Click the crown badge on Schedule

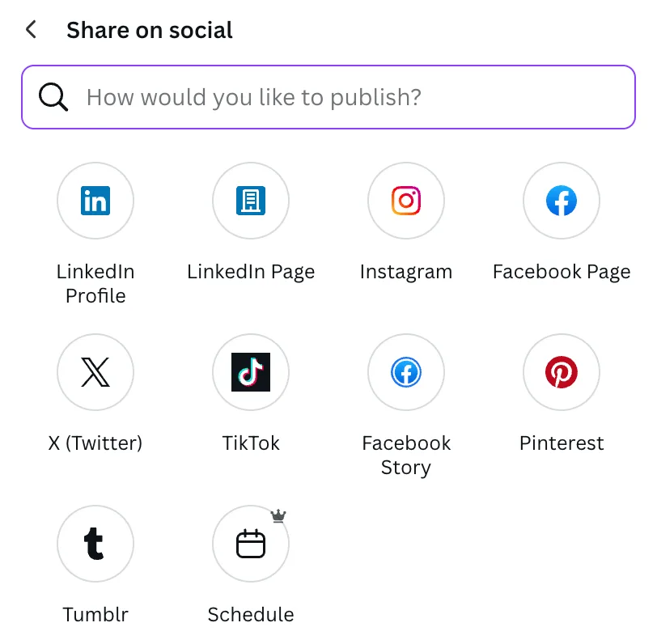pos(278,516)
